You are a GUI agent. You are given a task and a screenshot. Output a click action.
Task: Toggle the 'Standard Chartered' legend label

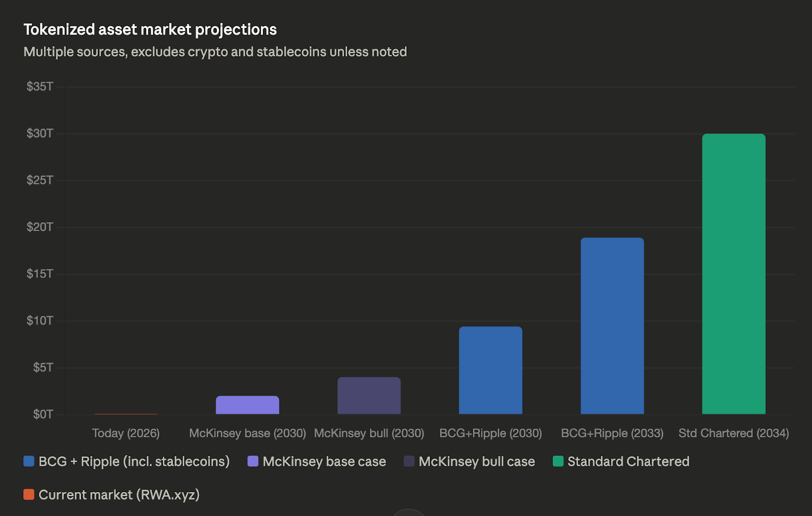[x=628, y=461]
